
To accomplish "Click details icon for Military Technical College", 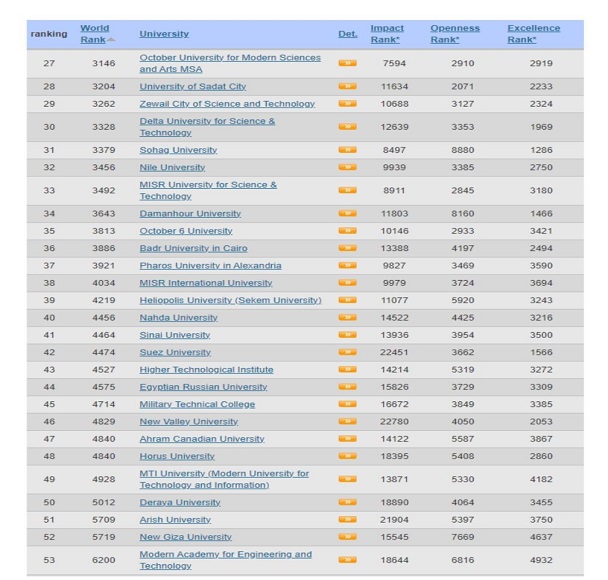I will pos(347,404).
